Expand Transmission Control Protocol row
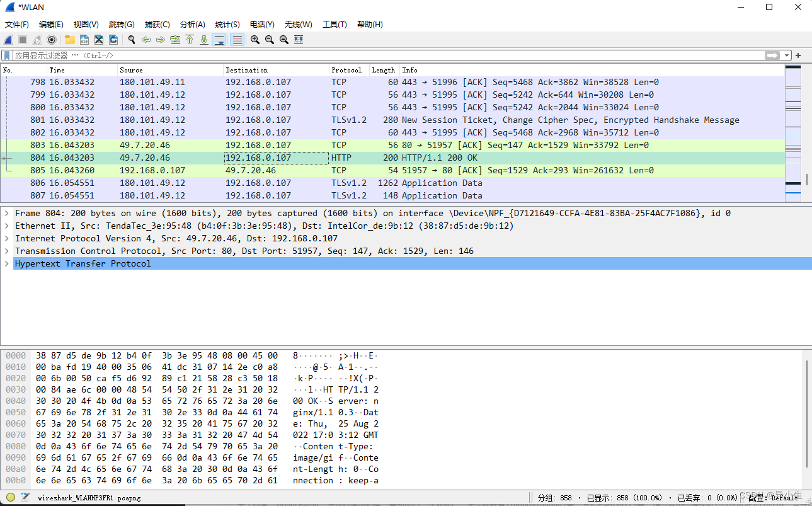Viewport: 812px width, 506px height. [x=6, y=251]
